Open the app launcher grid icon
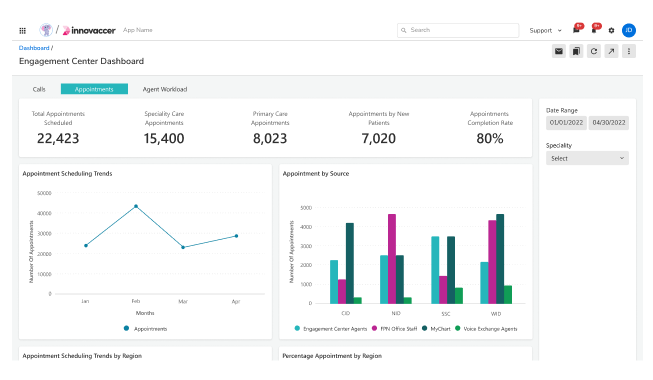The image size is (653, 380). [22, 30]
